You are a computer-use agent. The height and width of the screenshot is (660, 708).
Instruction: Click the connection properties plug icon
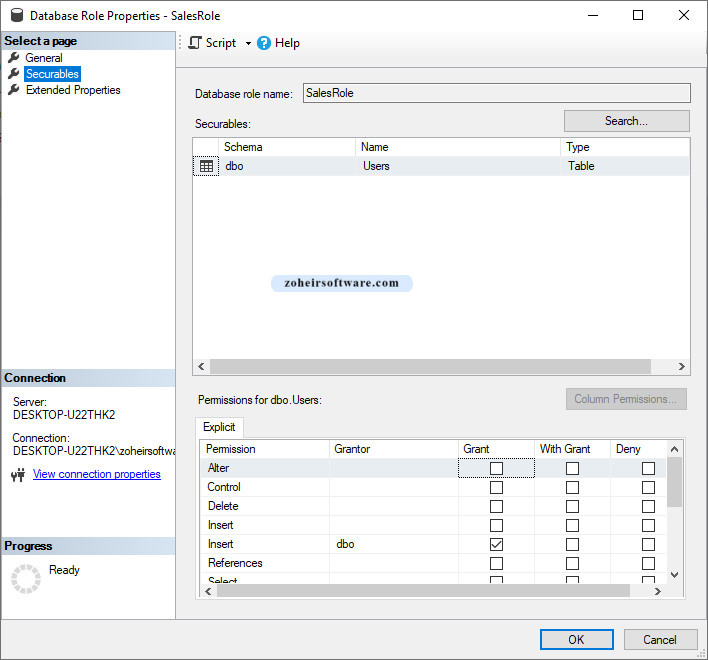(x=18, y=474)
